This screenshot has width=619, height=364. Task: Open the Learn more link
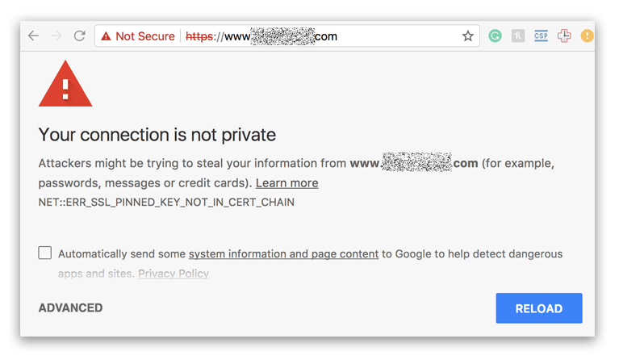[286, 182]
